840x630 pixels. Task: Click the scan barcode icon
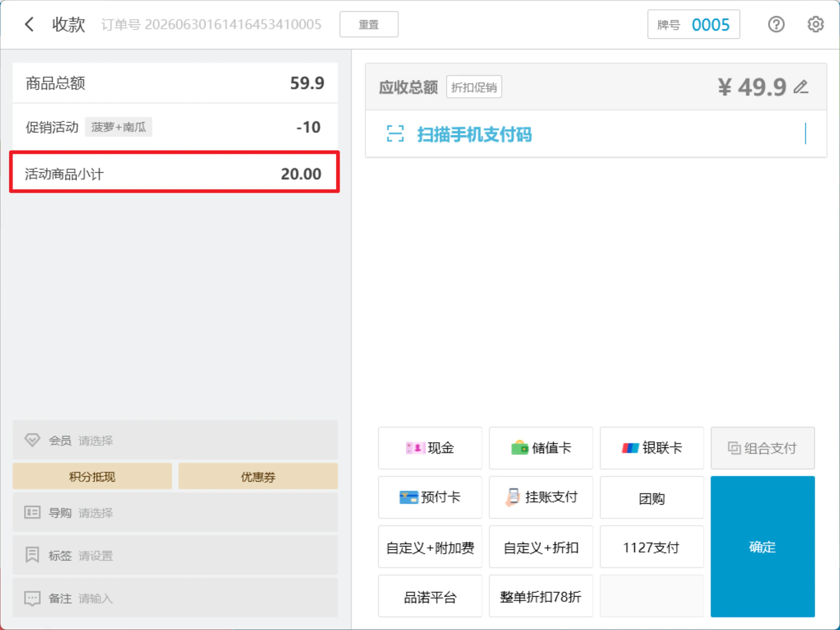point(395,134)
